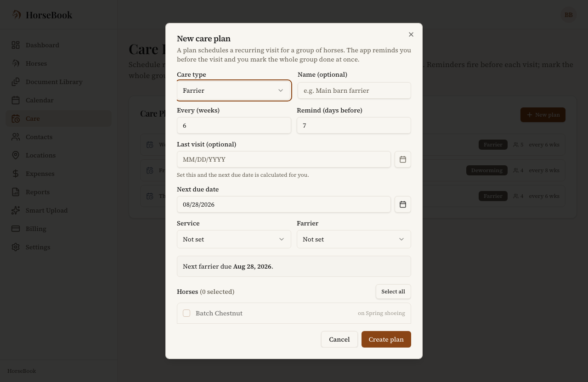Click the Settings gear icon in sidebar
This screenshot has width=588, height=382.
[x=16, y=247]
